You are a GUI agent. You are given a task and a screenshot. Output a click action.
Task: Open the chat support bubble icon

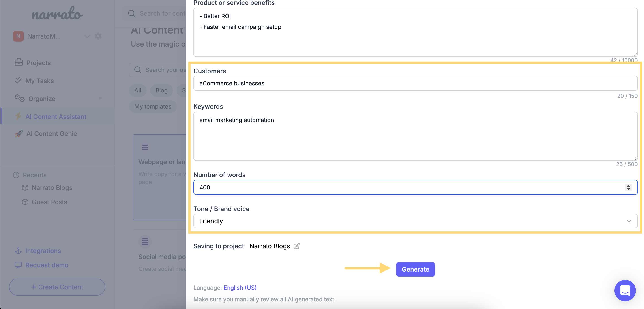click(625, 290)
